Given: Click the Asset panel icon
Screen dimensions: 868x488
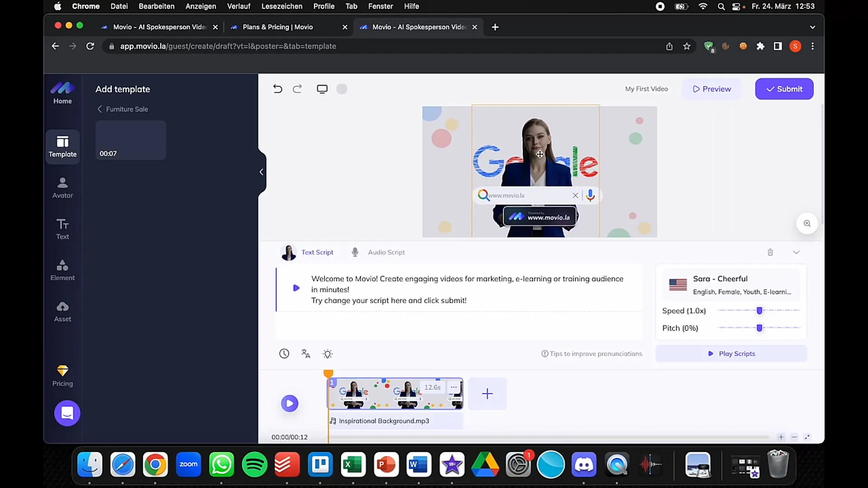Looking at the screenshot, I should [x=62, y=310].
